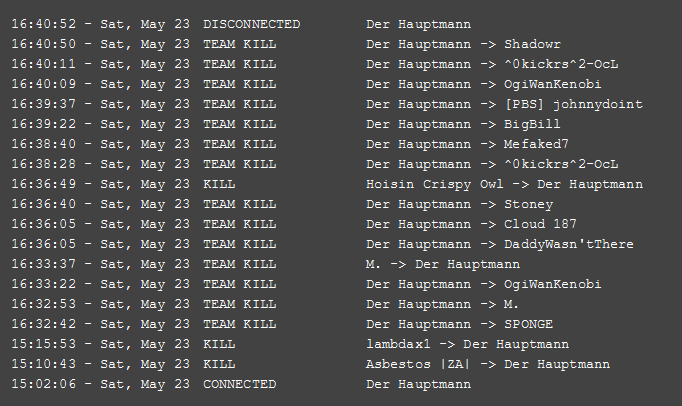
Task: Select the Der Hauptmann -> M. line
Action: 265,305
